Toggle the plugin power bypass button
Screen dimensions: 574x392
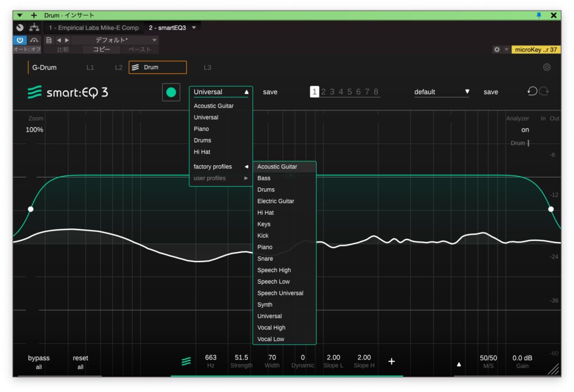tap(20, 40)
